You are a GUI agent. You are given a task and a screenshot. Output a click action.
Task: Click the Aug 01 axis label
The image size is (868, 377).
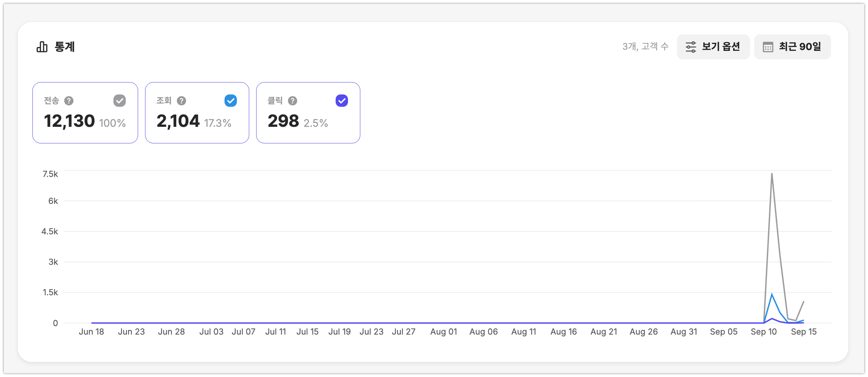tap(444, 332)
